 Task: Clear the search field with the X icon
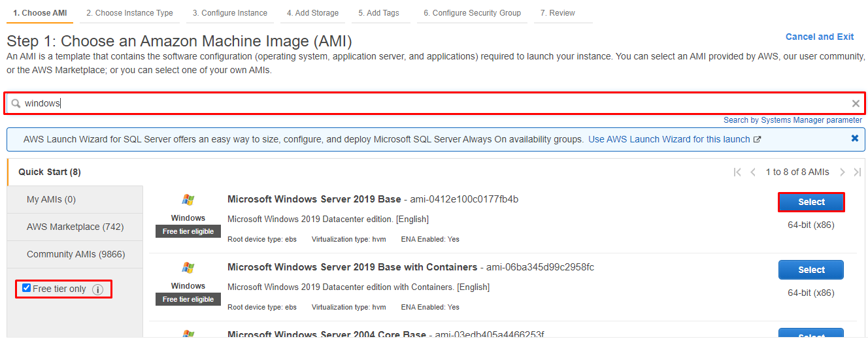point(856,104)
